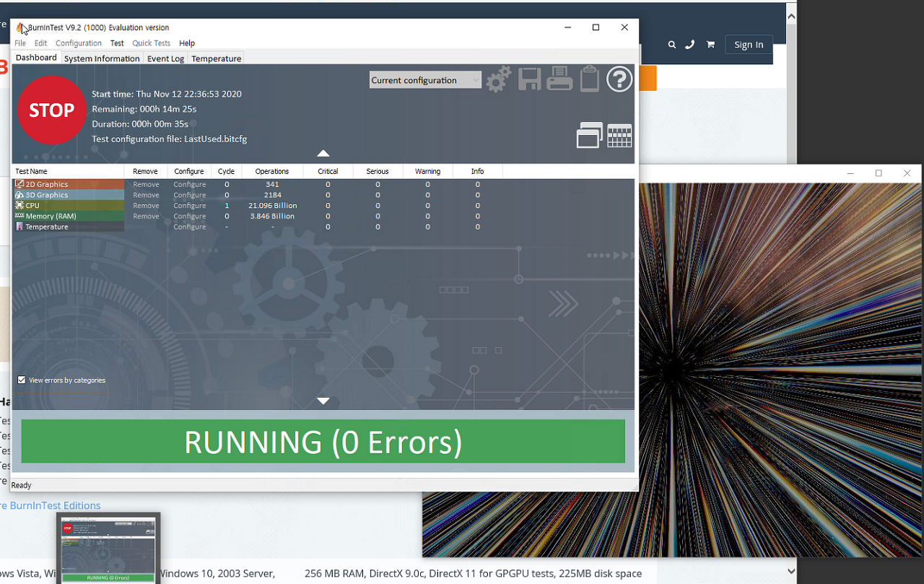The image size is (924, 584).
Task: Click the Cycle column header
Action: (x=226, y=171)
